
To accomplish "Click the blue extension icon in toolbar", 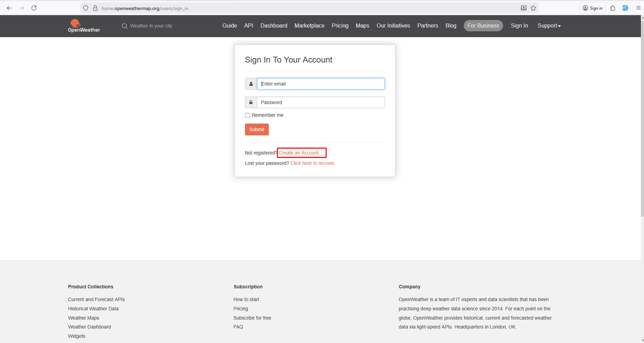I will pos(625,8).
